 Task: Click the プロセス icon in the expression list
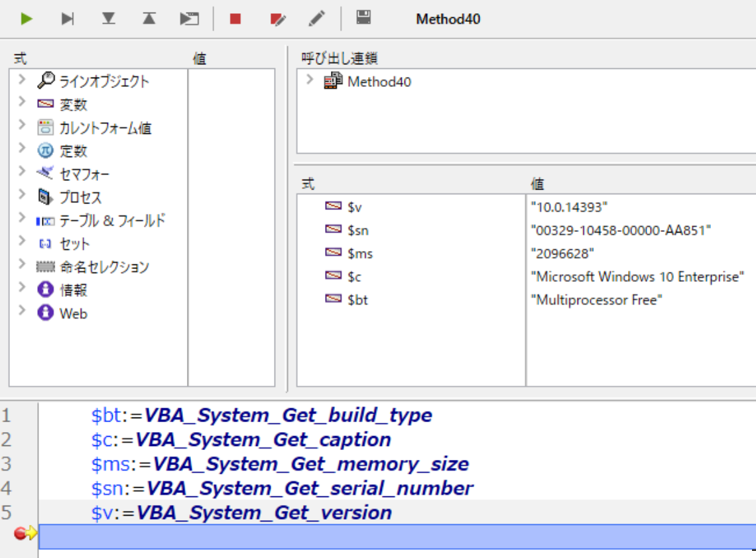(44, 197)
